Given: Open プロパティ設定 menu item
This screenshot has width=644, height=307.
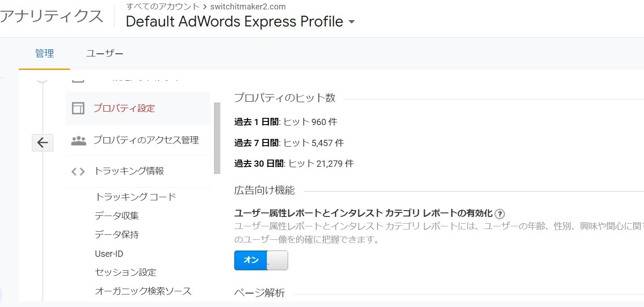Looking at the screenshot, I should click(138, 108).
